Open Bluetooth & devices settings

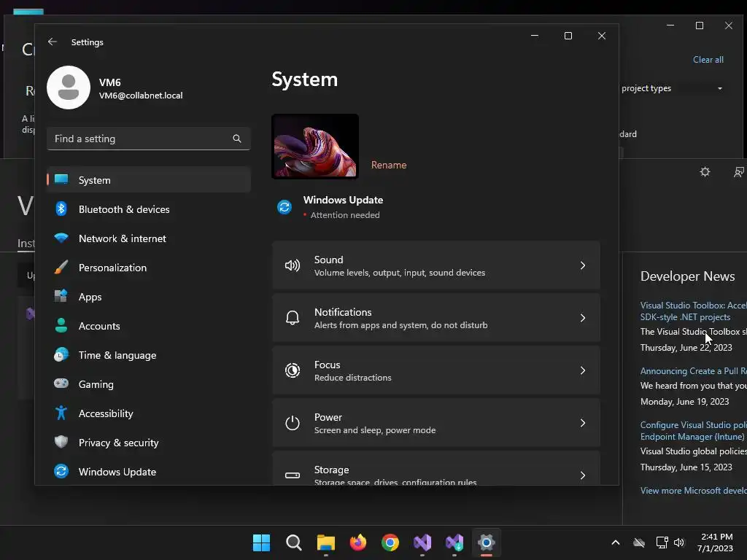[148, 209]
